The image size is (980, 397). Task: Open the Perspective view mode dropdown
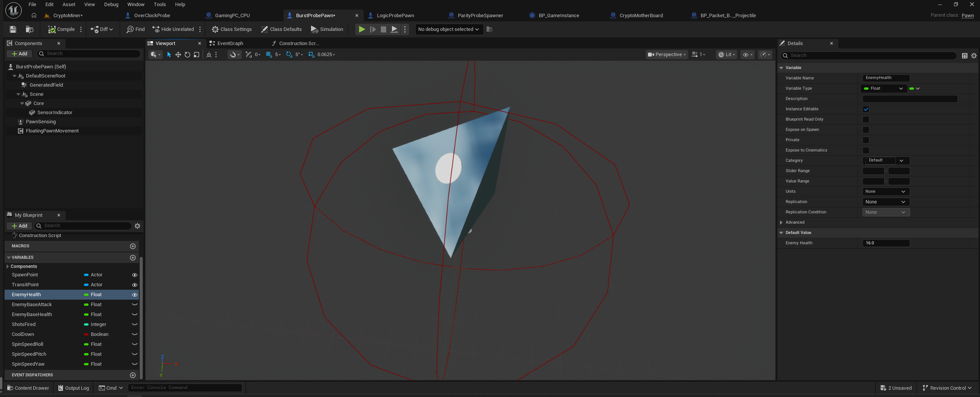666,55
